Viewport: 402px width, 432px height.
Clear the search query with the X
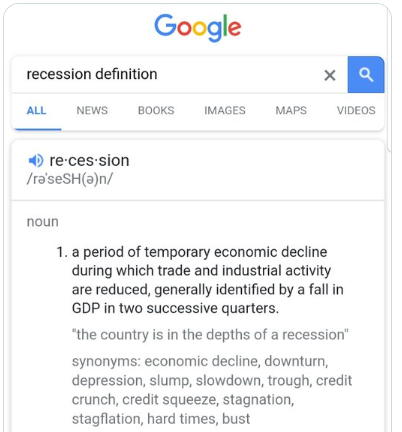[330, 75]
